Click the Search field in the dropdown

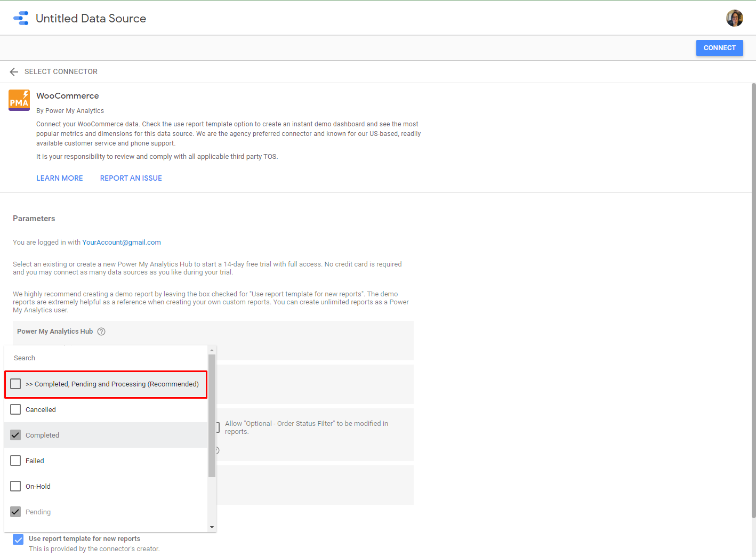tap(107, 358)
